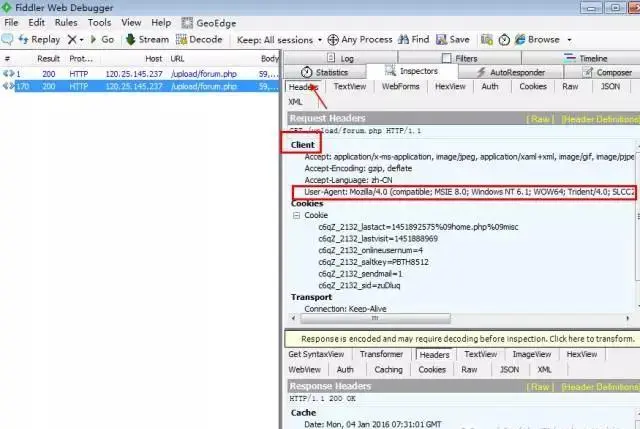
Task: Click Browse to launch browser
Action: pos(537,40)
